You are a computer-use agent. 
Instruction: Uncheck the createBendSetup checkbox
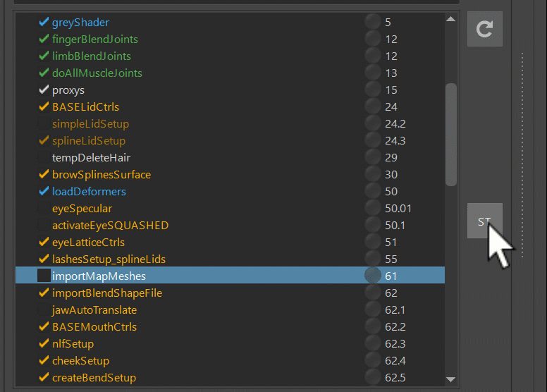tap(44, 378)
